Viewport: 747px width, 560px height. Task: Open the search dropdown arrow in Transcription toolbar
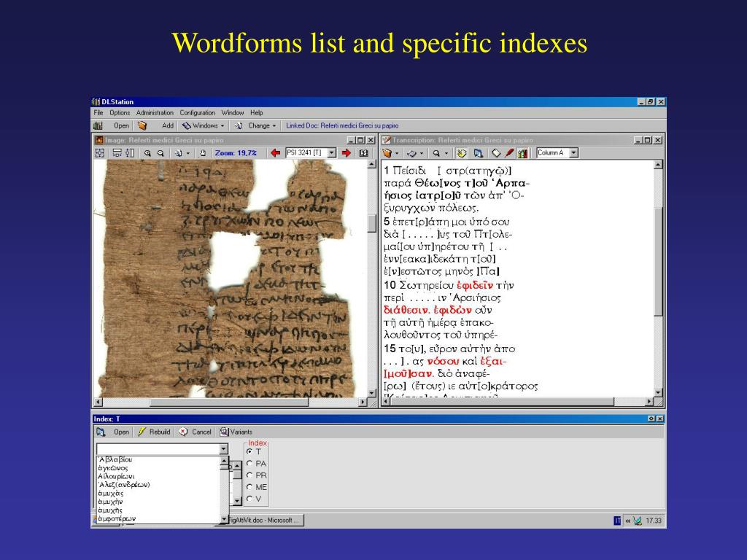[446, 154]
